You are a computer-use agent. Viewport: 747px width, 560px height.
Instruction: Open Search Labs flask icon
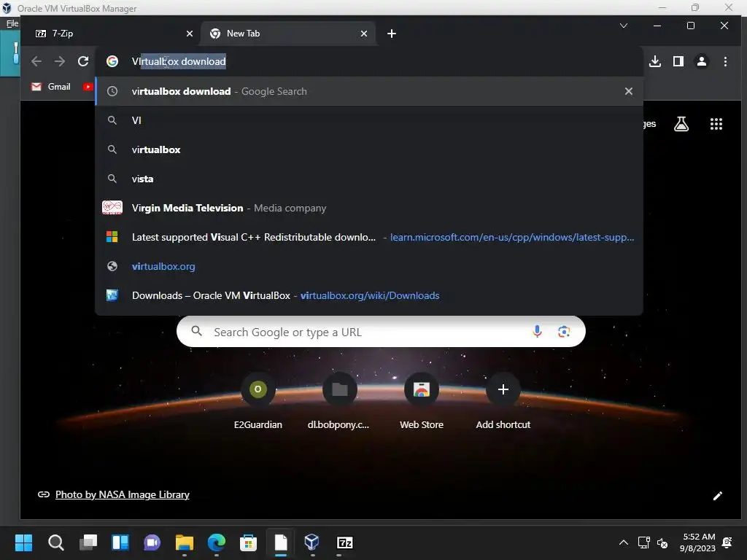point(681,124)
